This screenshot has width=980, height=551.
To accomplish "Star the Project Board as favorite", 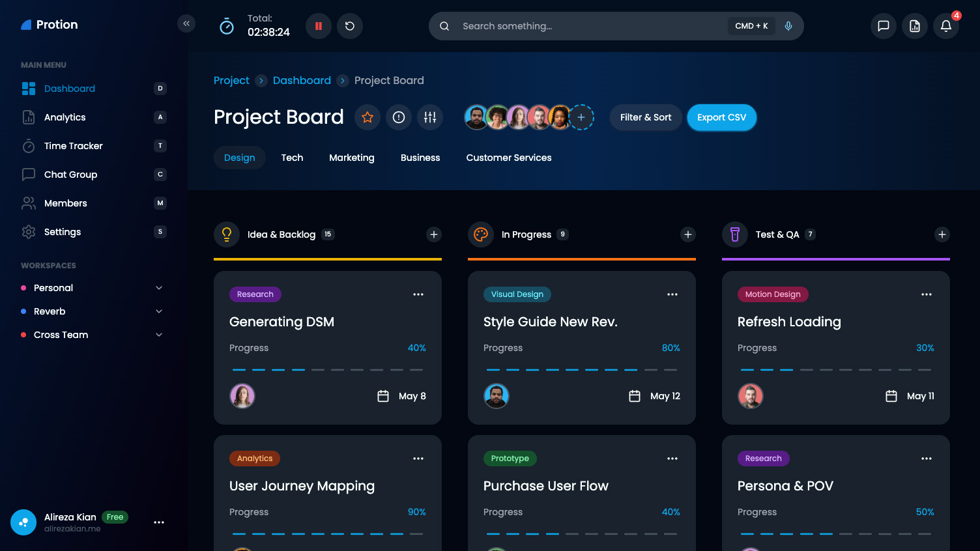I will (x=367, y=117).
